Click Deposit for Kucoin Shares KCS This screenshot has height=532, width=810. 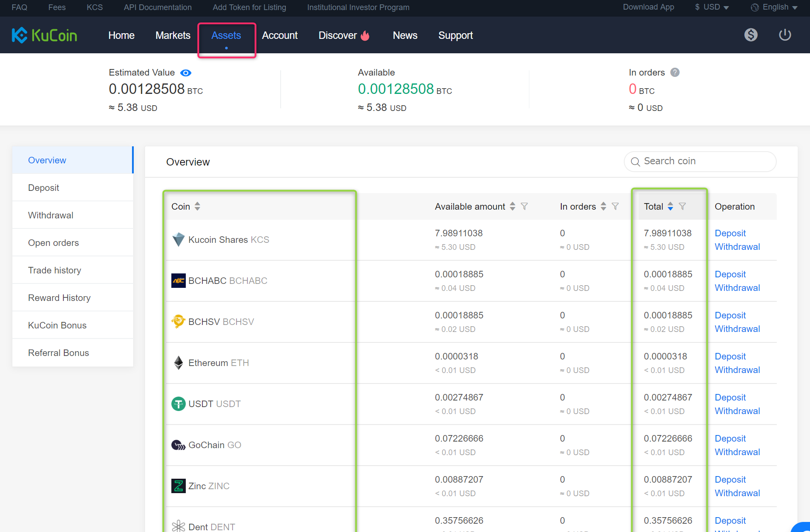[730, 233]
